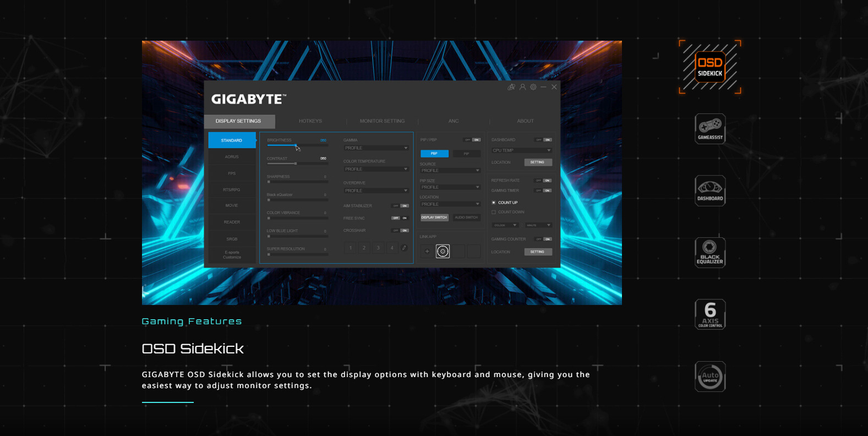Image resolution: width=868 pixels, height=436 pixels.
Task: Switch to the Display Settings tab
Action: [239, 121]
